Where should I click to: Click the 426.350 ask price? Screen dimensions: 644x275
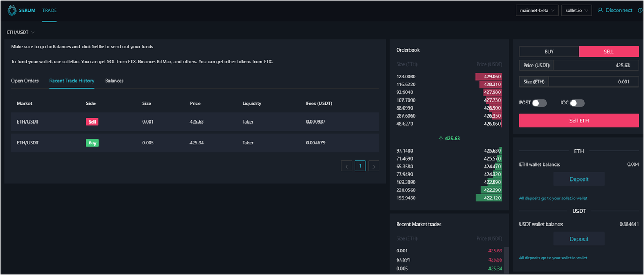point(492,115)
